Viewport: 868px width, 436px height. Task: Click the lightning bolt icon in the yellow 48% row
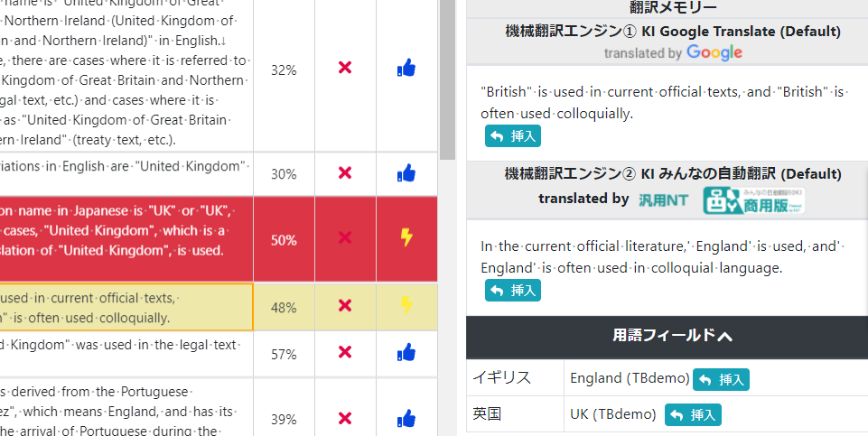[406, 305]
